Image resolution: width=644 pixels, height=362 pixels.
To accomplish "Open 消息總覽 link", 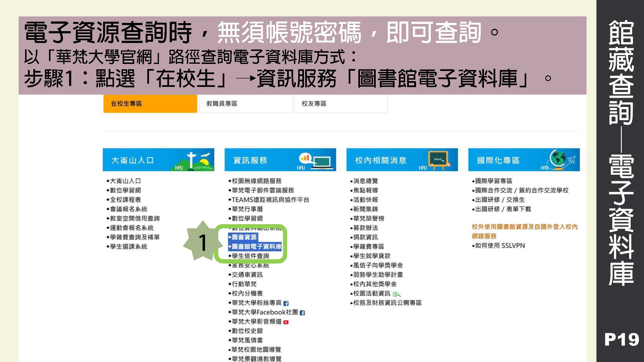I will click(x=366, y=181).
